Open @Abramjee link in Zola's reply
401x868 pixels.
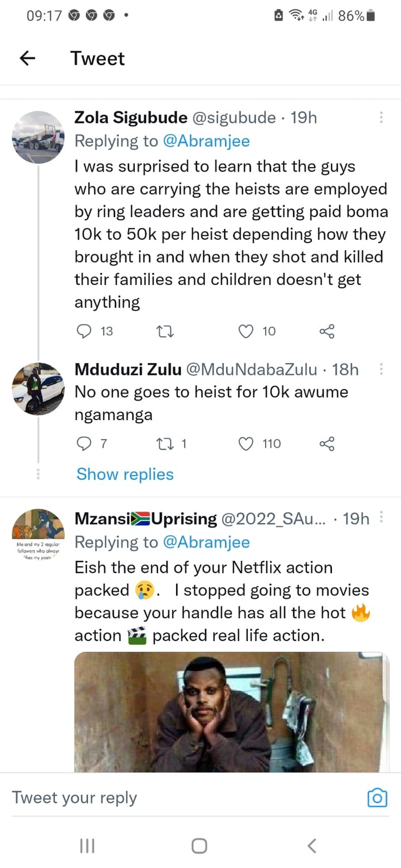point(206,141)
